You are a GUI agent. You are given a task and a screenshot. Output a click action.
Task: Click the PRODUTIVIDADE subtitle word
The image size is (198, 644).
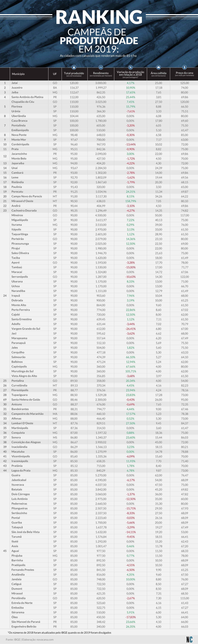(x=99, y=40)
